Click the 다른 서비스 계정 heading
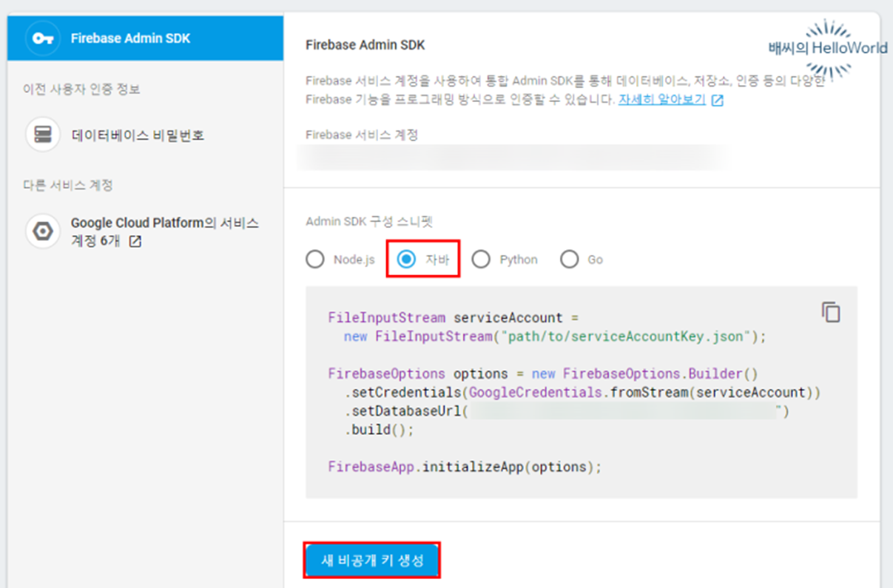893x588 pixels. point(67,185)
